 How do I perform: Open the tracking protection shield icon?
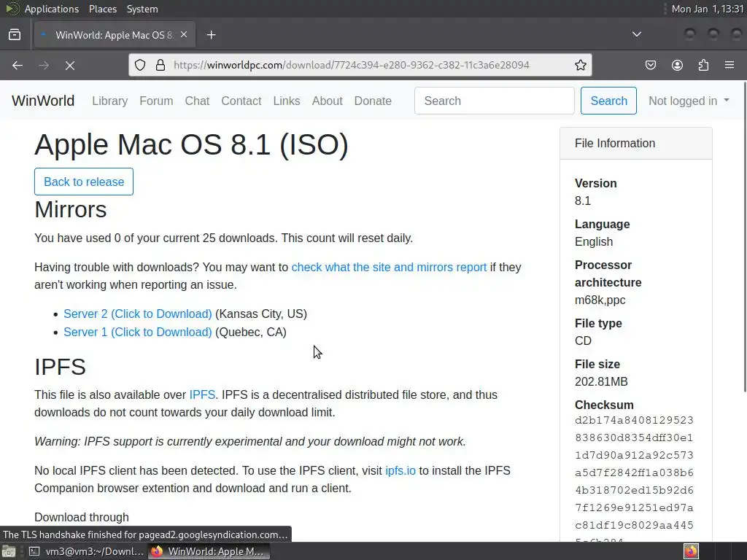139,65
